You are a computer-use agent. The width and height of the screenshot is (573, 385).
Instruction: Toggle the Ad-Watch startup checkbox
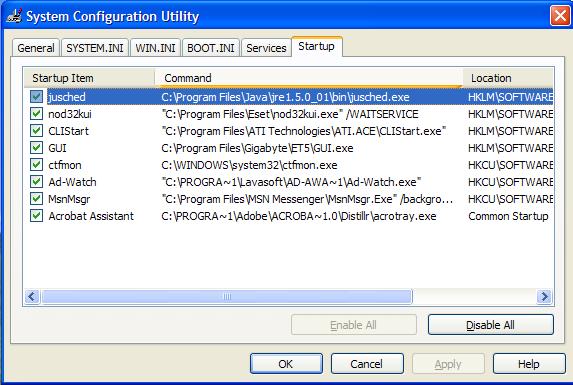pos(36,182)
